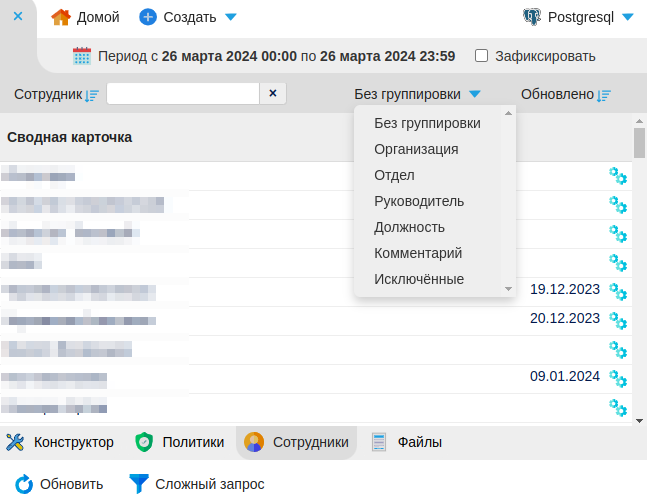This screenshot has width=647, height=501.
Task: Expand the Postgresql dropdown
Action: [627, 17]
